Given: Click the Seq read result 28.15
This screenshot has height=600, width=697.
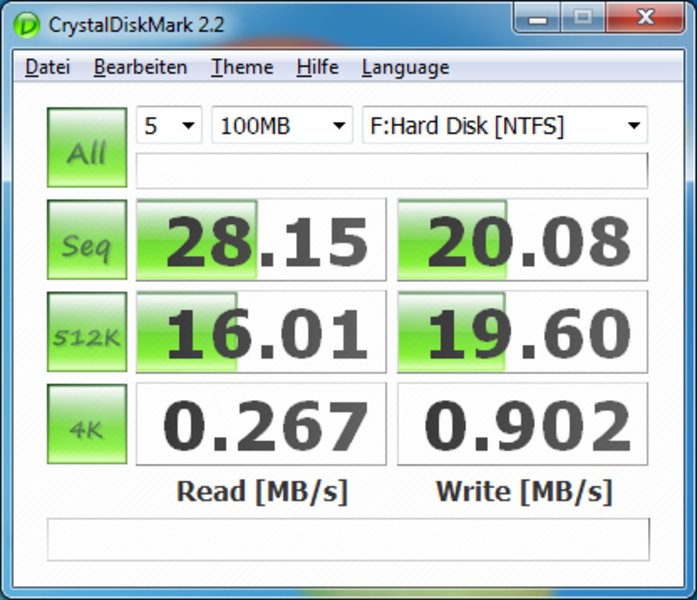Looking at the screenshot, I should tap(261, 240).
